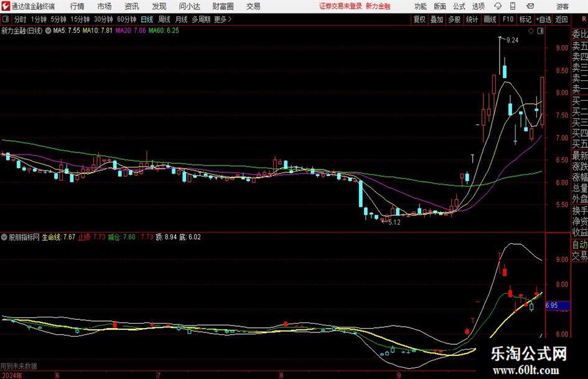Click the 减仓 7.60 value
The image size is (588, 379).
point(121,237)
